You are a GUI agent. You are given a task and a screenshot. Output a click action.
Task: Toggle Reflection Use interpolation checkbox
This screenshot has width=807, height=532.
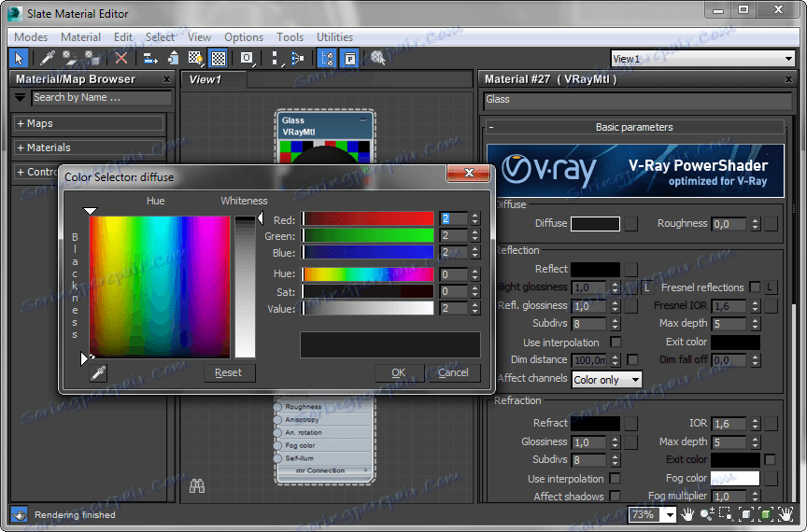616,343
